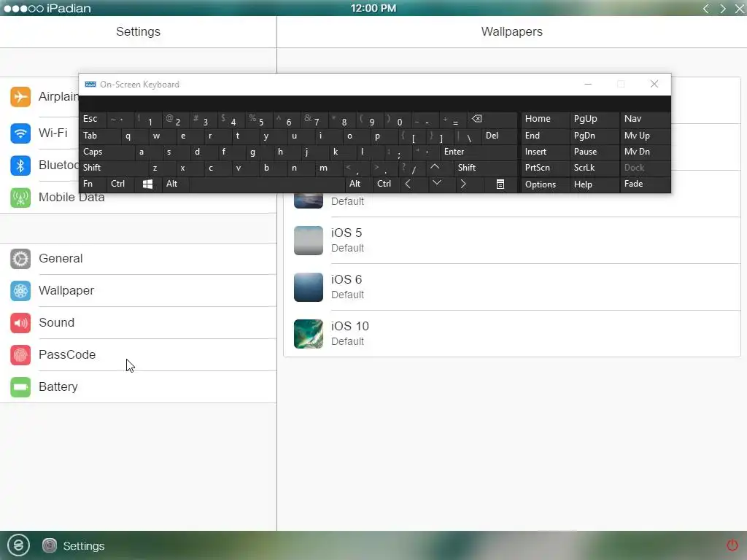Click the General gear icon
This screenshot has height=560, width=747.
pos(20,259)
